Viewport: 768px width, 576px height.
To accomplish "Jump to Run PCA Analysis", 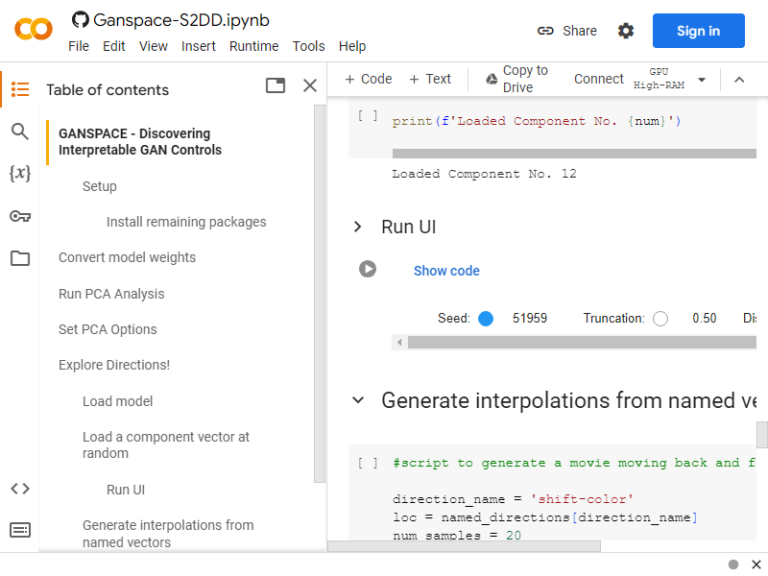I will tap(111, 294).
